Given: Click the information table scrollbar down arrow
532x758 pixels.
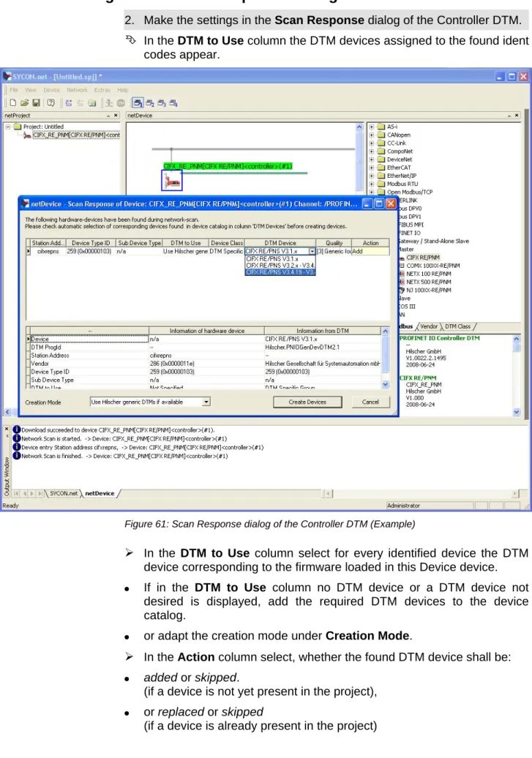Looking at the screenshot, I should pyautogui.click(x=386, y=384).
